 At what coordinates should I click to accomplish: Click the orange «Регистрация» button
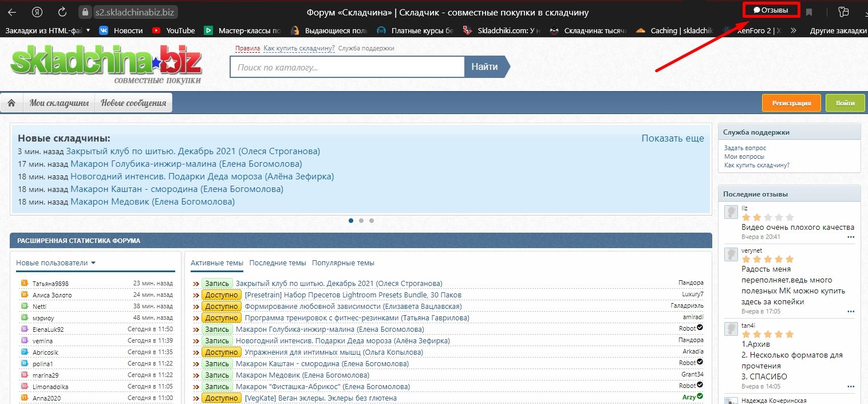click(791, 103)
